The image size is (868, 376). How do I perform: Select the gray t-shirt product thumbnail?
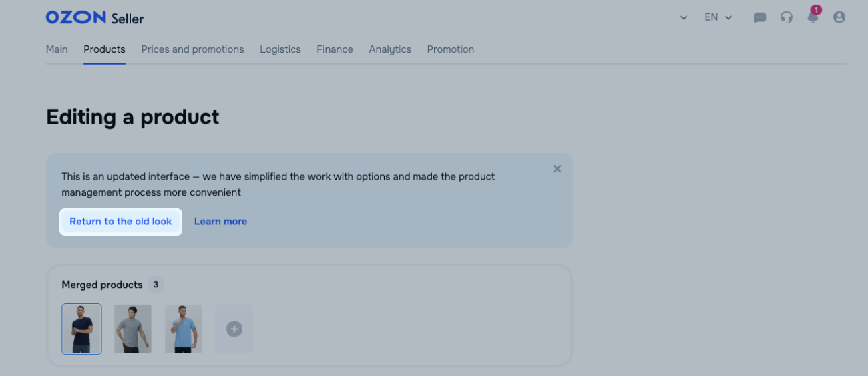click(x=133, y=329)
